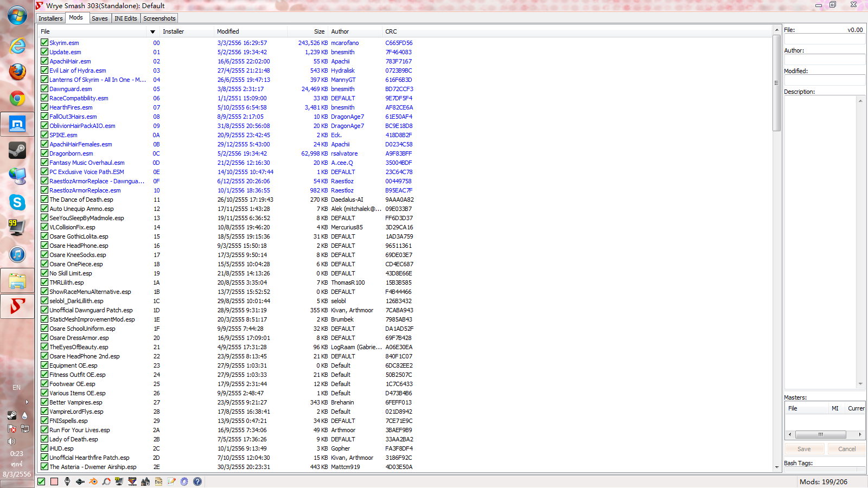
Task: Open the Windows Start orb
Action: (x=17, y=15)
